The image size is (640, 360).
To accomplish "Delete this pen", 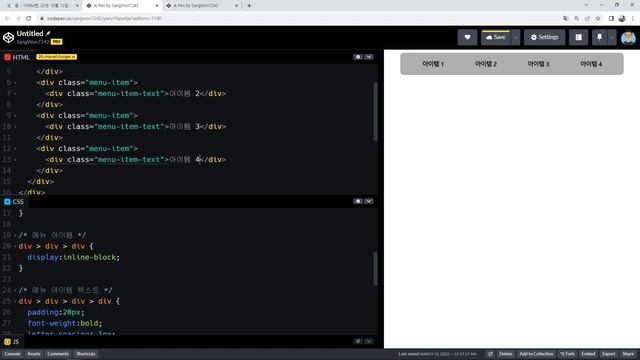I will [x=506, y=354].
